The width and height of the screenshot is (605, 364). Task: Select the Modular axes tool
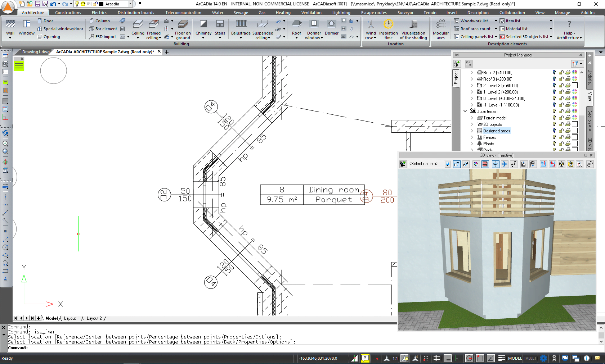coord(441,29)
